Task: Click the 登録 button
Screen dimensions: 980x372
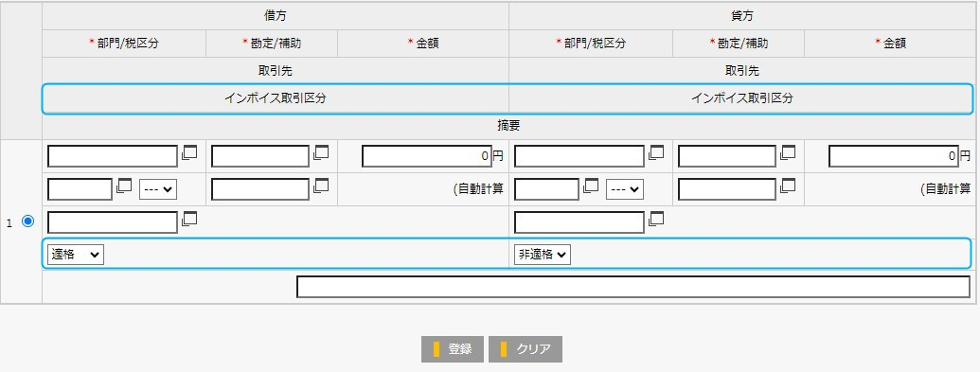Action: tap(453, 349)
